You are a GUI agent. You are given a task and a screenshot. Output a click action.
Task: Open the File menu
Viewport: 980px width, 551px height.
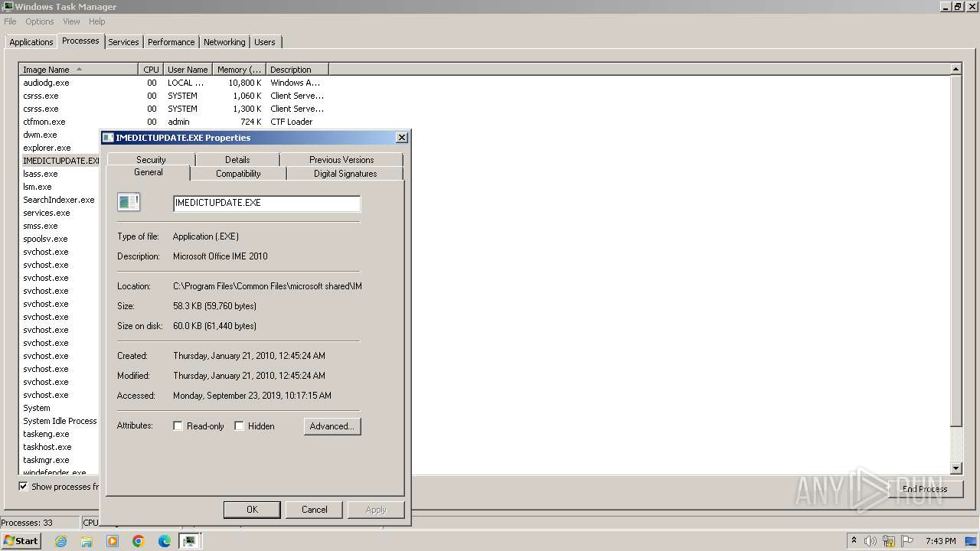10,21
